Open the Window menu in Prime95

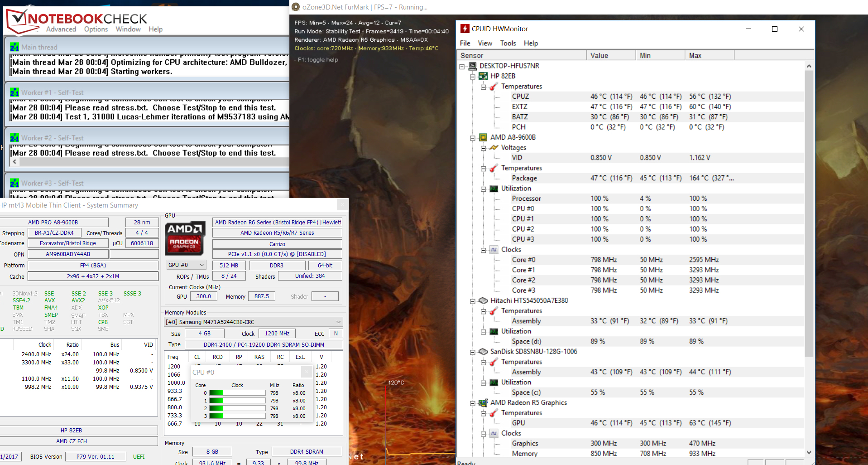coord(128,29)
